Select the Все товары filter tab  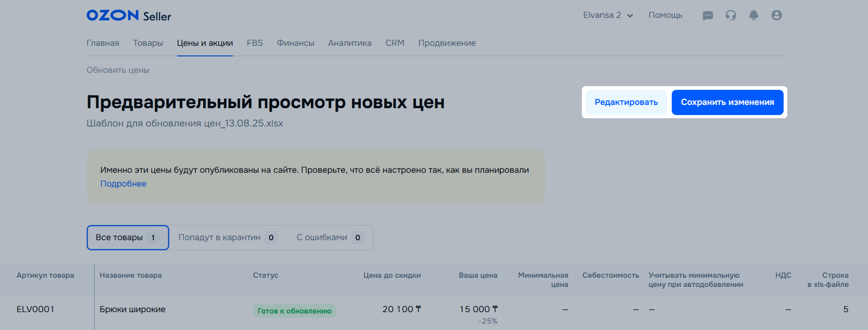click(128, 238)
